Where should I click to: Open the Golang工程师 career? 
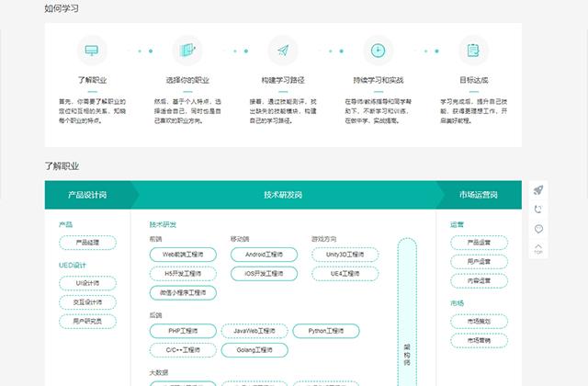pyautogui.click(x=254, y=350)
